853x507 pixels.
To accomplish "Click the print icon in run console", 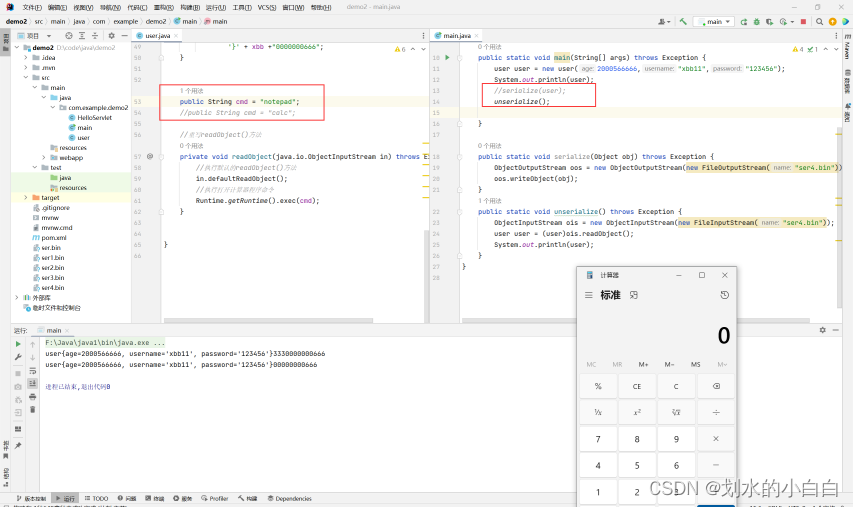I will click(x=33, y=397).
